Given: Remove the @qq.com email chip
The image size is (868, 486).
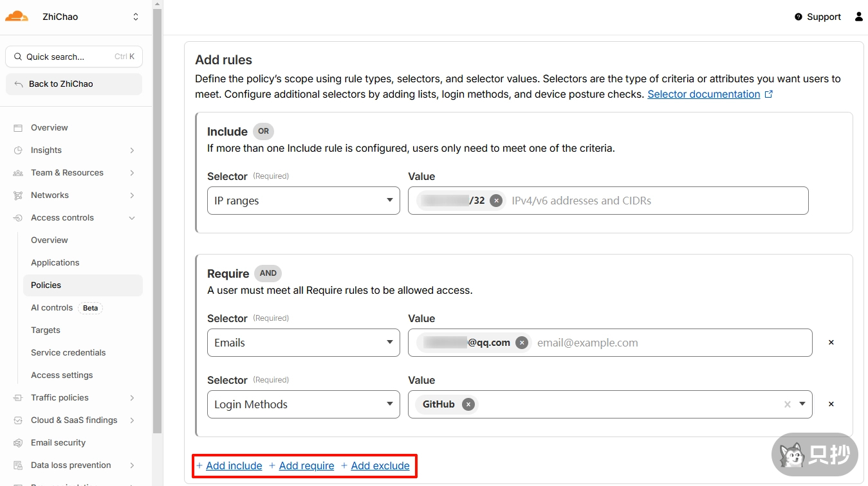Looking at the screenshot, I should 522,343.
